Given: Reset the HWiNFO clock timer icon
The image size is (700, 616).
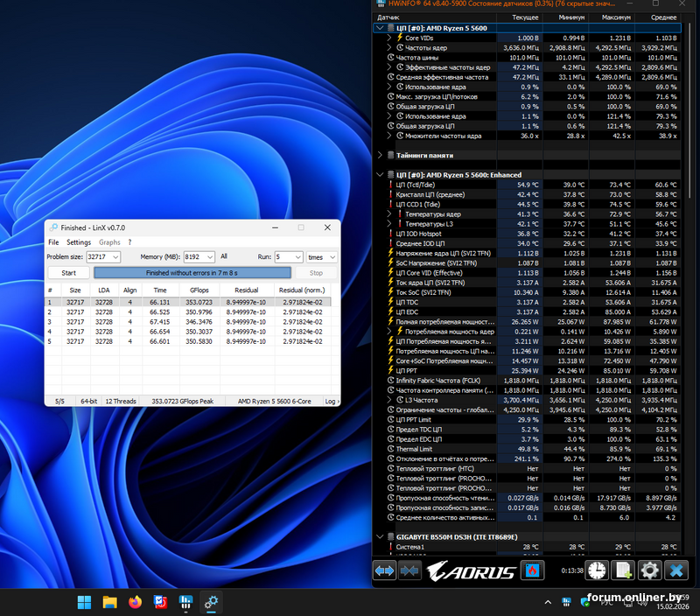Looking at the screenshot, I should (x=597, y=570).
